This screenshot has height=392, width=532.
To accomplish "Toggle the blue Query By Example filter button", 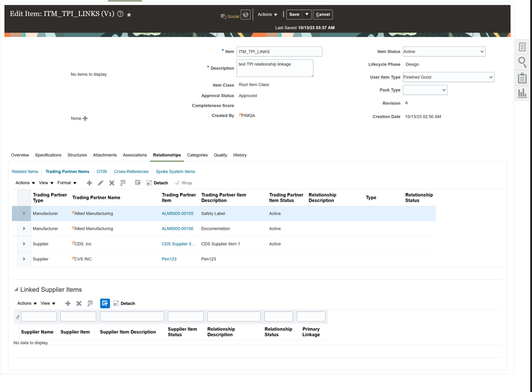I will 105,304.
